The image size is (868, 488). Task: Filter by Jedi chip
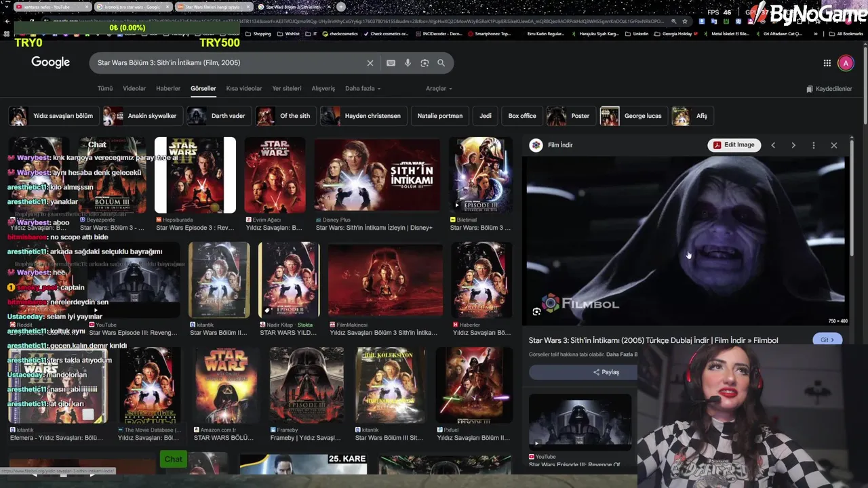pyautogui.click(x=486, y=116)
